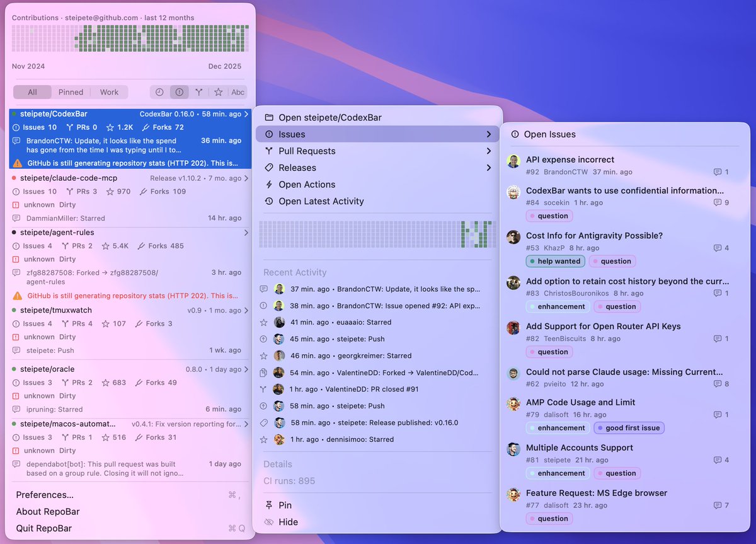Viewport: 756px width, 544px height.
Task: Select the clock recent-activity sort icon
Action: point(159,92)
